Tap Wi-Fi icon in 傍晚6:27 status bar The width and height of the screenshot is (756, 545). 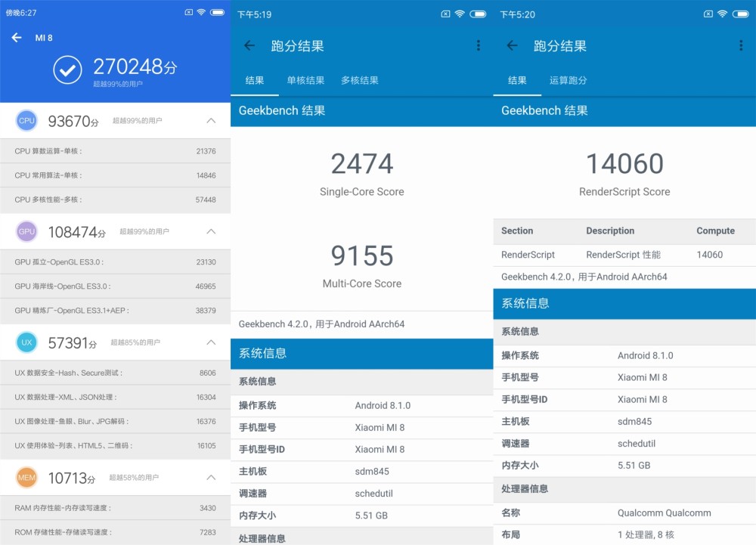pos(201,12)
